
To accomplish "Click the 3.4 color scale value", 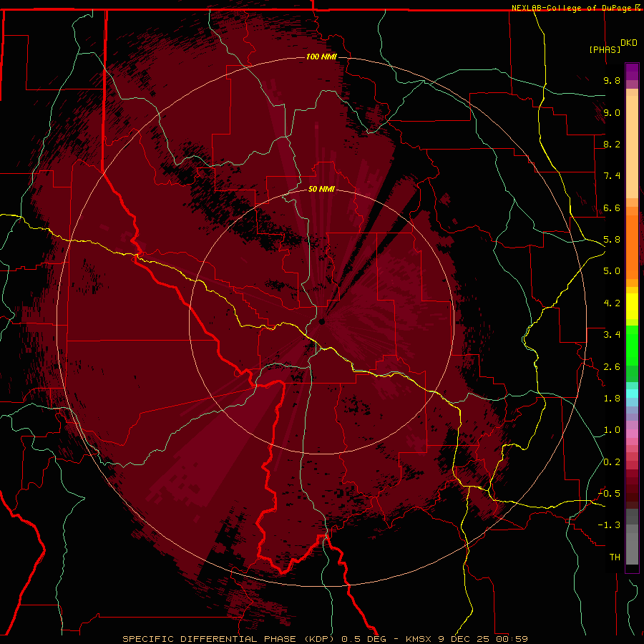I will point(612,335).
